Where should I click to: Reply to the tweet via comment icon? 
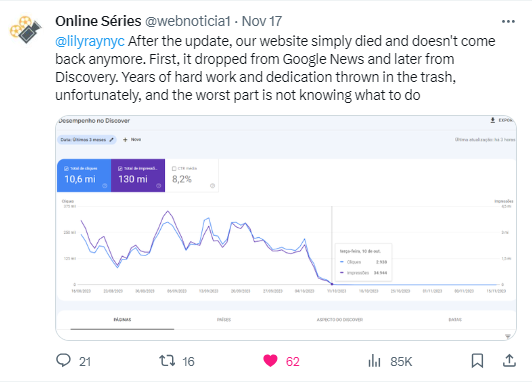pyautogui.click(x=63, y=361)
